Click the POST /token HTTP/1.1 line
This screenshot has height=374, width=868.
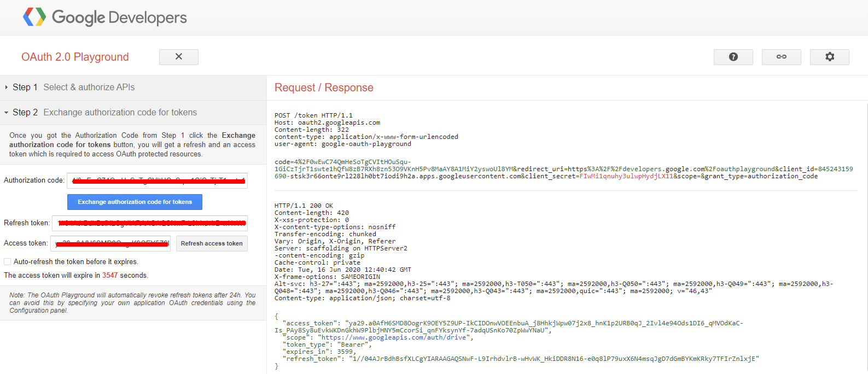point(313,115)
